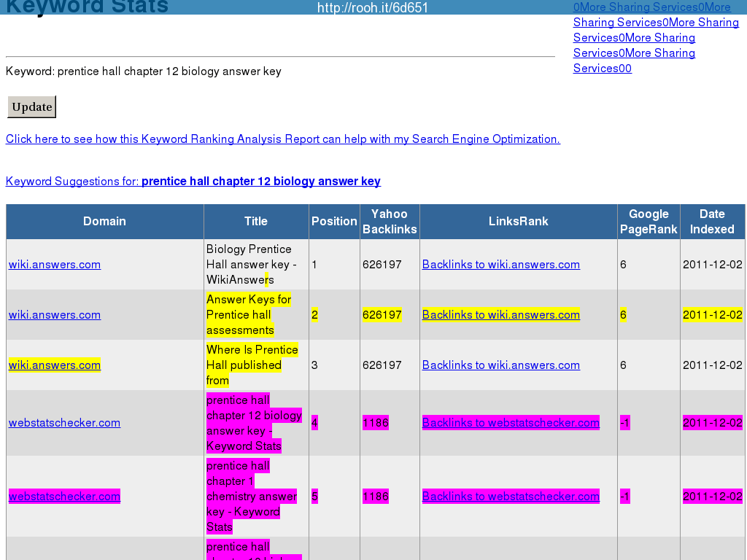Click the Date Indexed column header
This screenshot has height=560, width=747.
pos(712,222)
